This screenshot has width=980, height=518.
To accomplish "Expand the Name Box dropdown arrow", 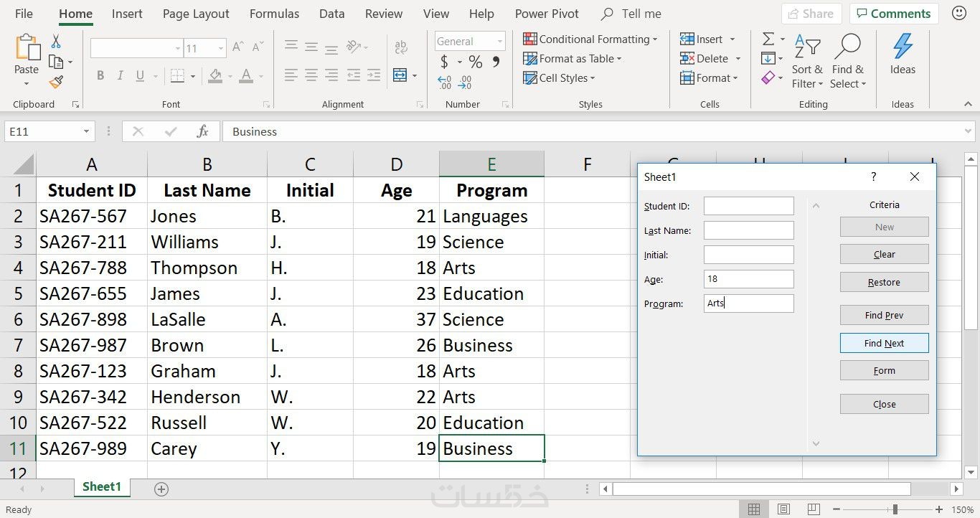I will (x=86, y=132).
